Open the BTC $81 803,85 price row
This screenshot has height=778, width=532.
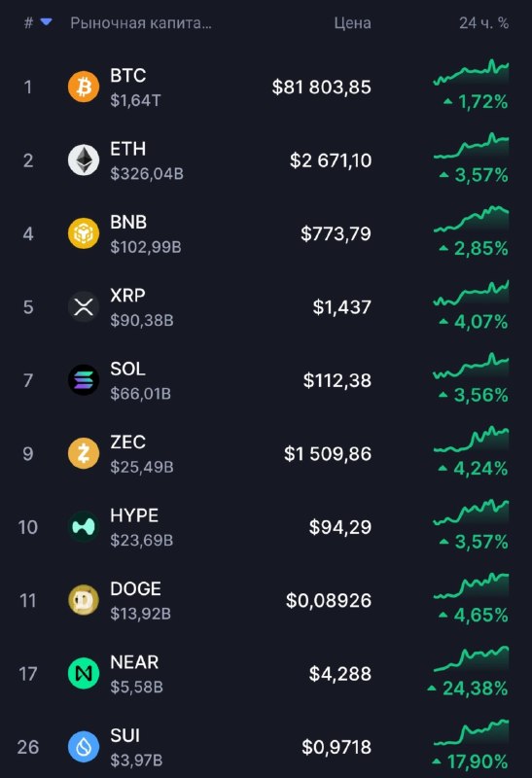[266, 87]
